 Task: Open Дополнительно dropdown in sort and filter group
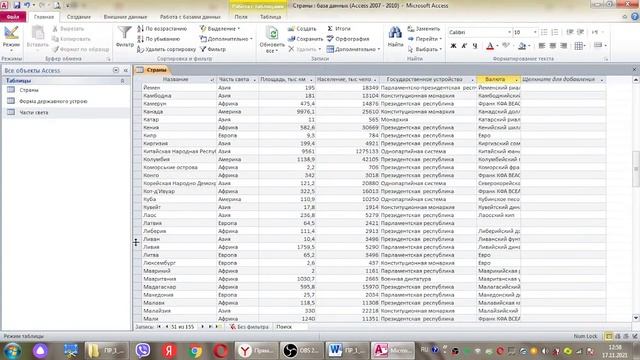point(226,39)
